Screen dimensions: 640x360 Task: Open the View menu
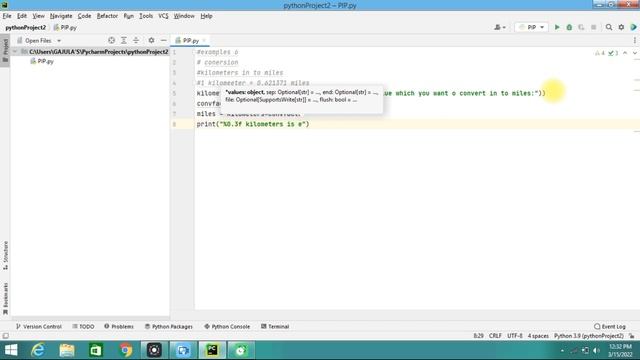(x=38, y=16)
